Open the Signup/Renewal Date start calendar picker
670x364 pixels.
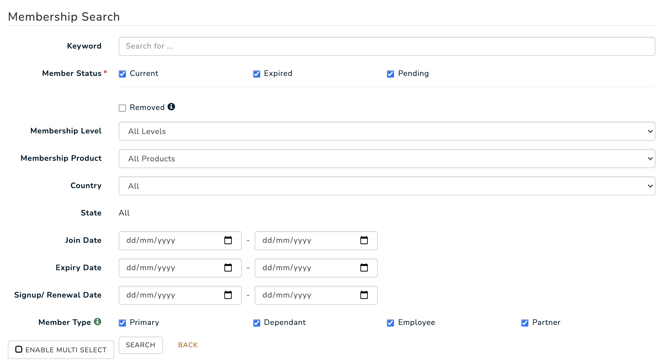[228, 295]
